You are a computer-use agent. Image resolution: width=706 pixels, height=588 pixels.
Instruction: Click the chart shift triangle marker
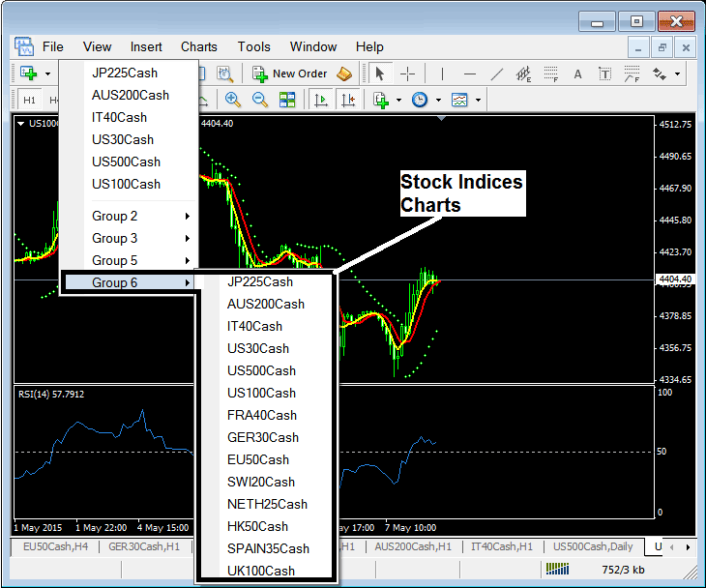[x=442, y=118]
